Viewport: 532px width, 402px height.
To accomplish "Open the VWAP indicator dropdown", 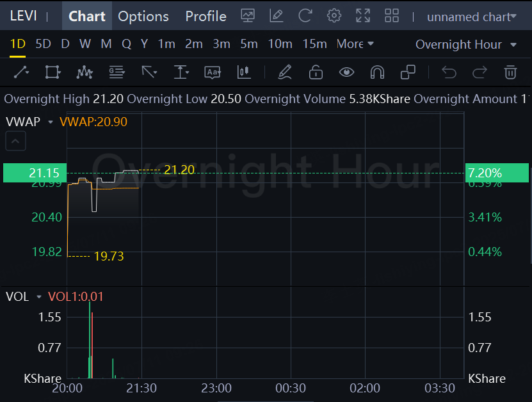I will pos(51,122).
